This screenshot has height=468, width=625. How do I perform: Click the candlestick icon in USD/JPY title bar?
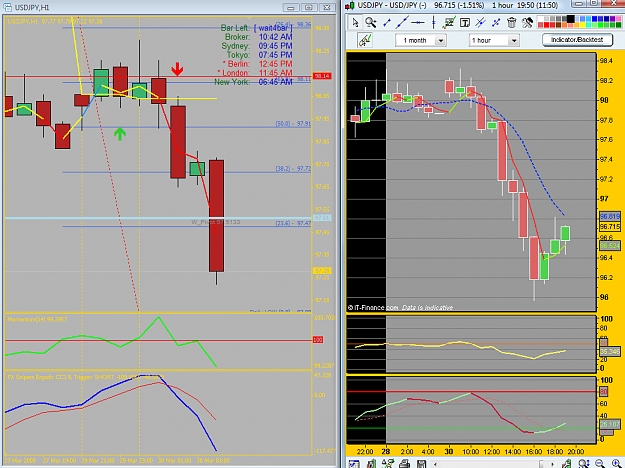click(x=350, y=6)
